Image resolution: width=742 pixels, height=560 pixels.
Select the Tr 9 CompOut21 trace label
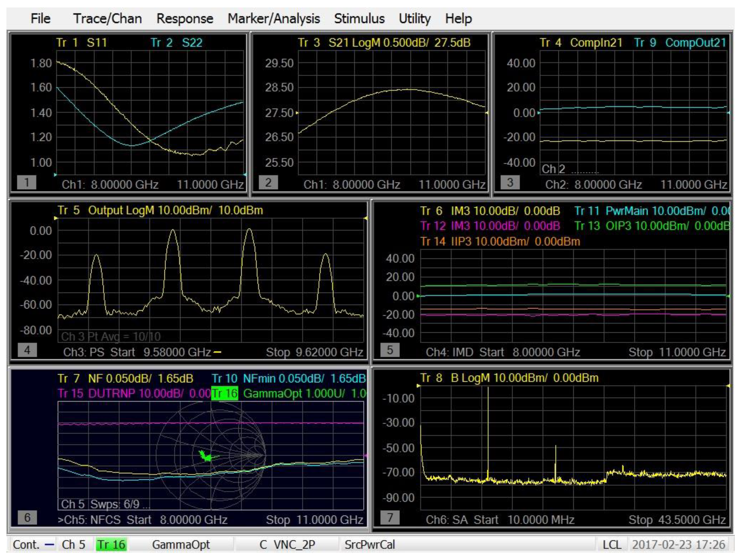click(680, 43)
